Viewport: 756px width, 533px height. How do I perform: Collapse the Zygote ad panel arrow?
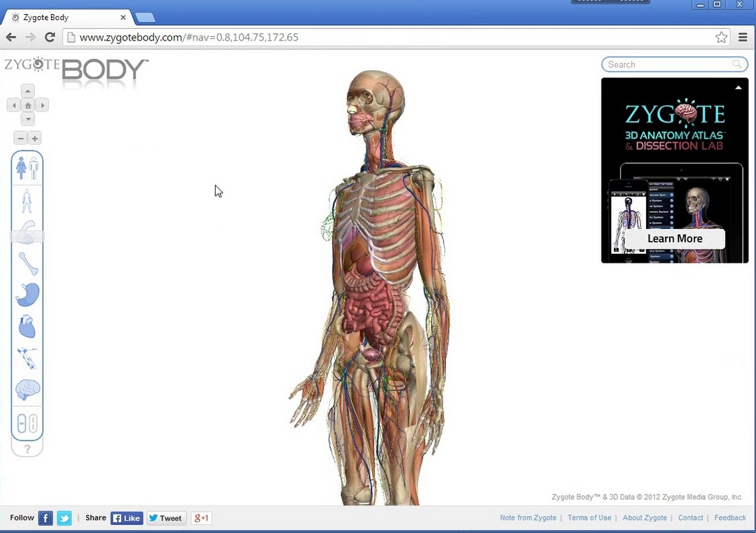(738, 88)
